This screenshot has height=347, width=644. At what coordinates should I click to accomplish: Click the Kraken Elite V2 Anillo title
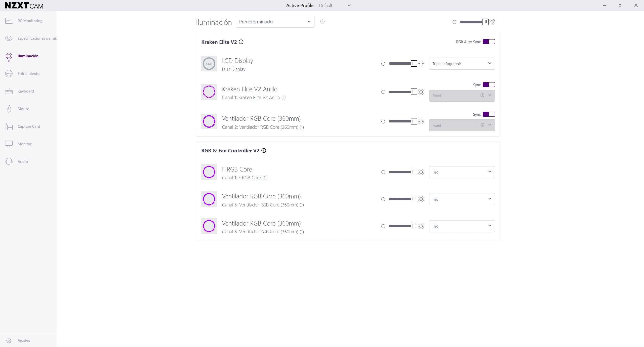pyautogui.click(x=250, y=89)
